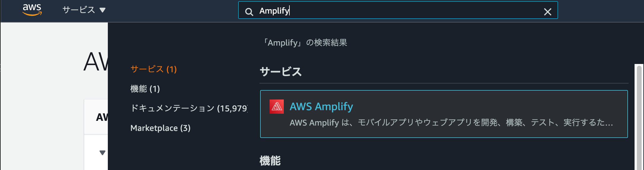Click the AW widget heading in the left panel
This screenshot has height=170, width=644.
point(102,117)
